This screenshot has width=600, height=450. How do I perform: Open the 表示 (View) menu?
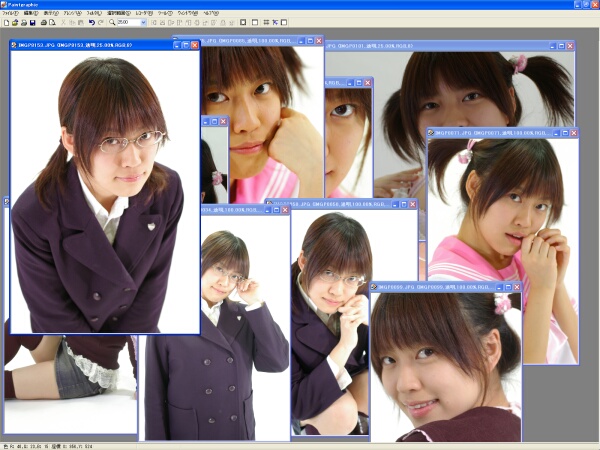pos(51,13)
